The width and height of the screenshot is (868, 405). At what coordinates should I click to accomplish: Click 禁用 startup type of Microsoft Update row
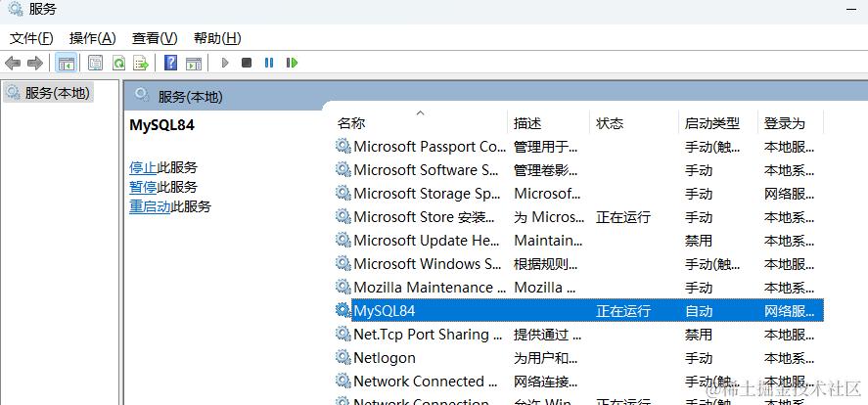pyautogui.click(x=699, y=241)
